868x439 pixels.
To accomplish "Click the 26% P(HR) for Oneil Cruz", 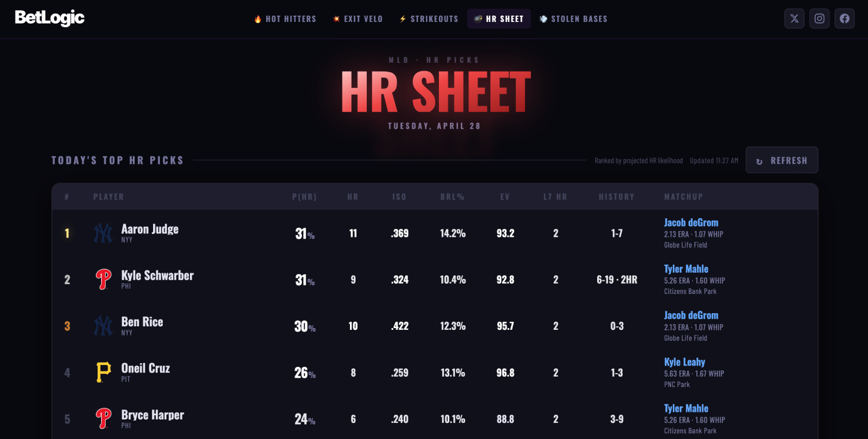I will tap(305, 373).
